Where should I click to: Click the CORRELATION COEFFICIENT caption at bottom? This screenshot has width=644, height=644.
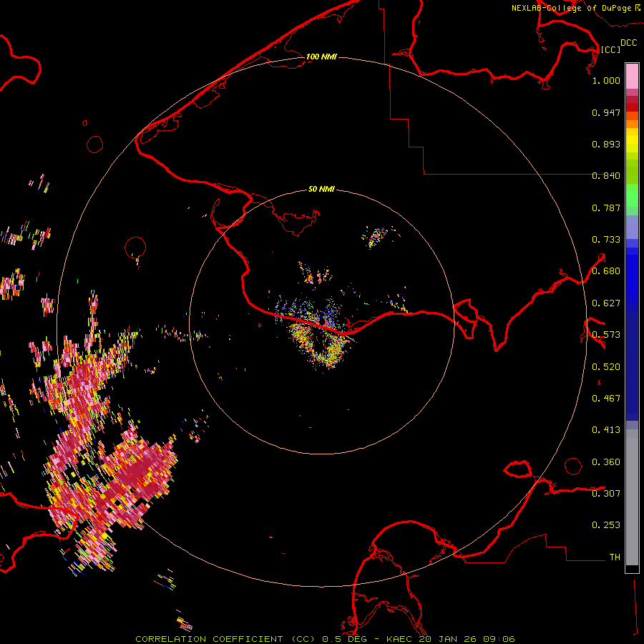tap(325, 639)
